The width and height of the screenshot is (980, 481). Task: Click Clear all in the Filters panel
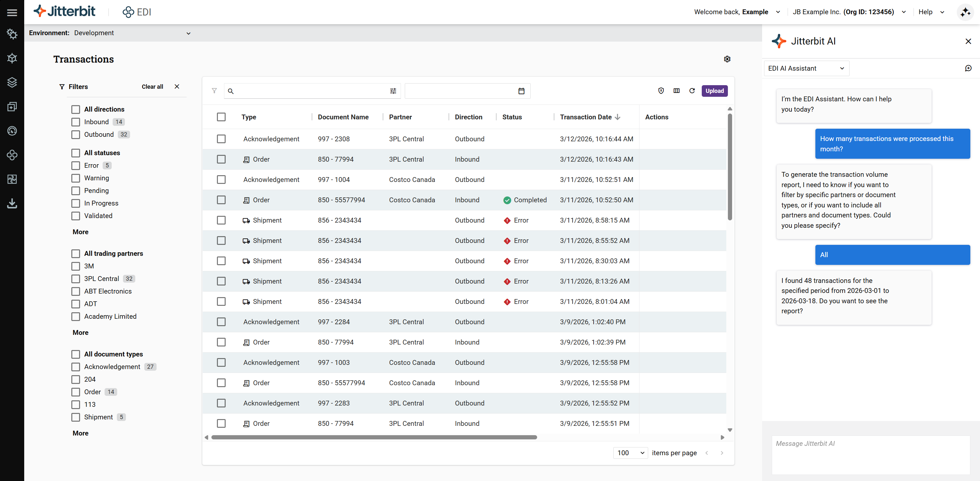[x=152, y=86]
